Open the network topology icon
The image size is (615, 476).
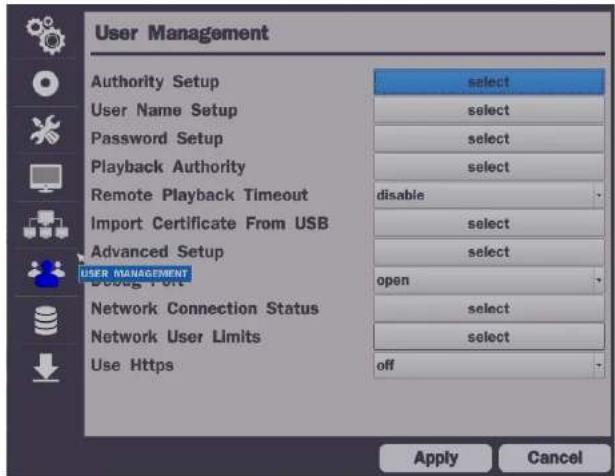coord(46,224)
